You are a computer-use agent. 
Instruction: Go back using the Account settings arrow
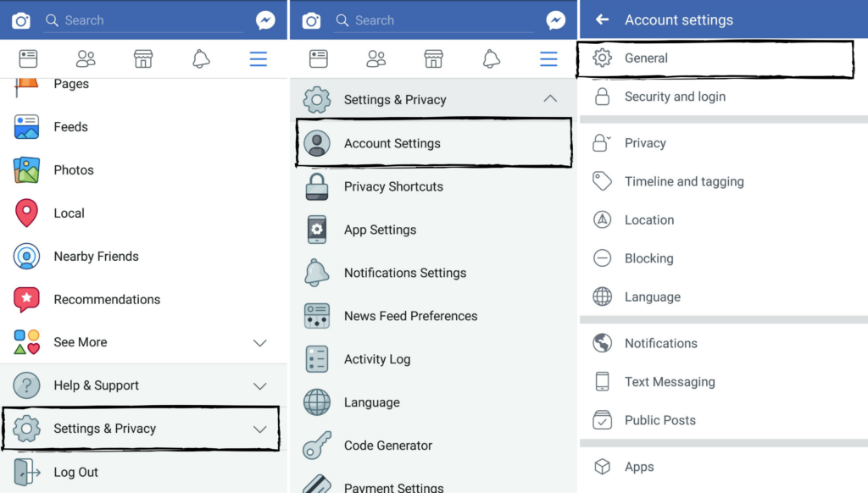pos(602,20)
